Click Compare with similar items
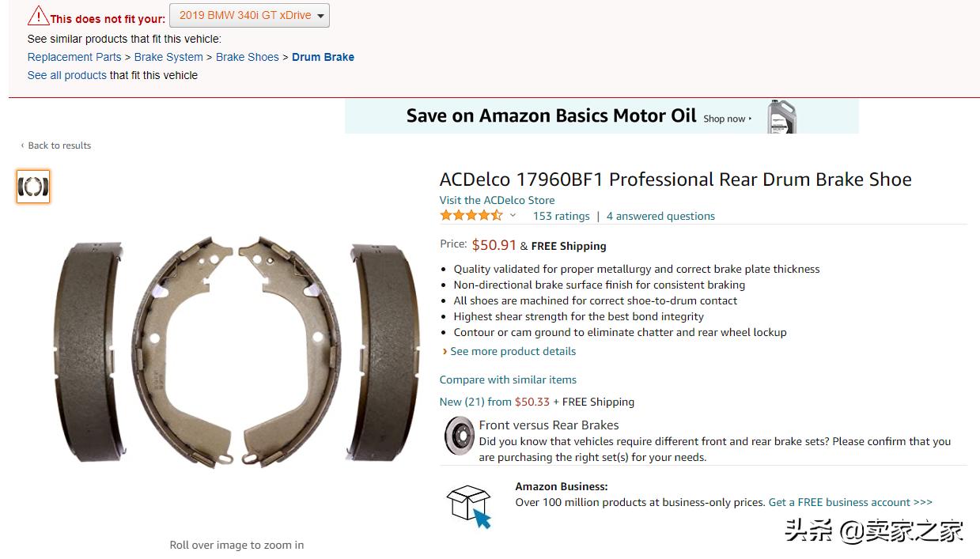This screenshot has width=980, height=559. 508,380
